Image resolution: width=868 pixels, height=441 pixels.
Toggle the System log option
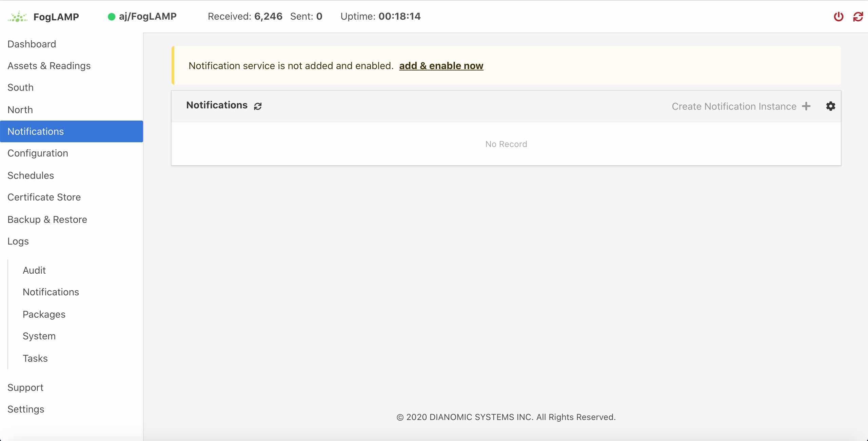click(39, 335)
